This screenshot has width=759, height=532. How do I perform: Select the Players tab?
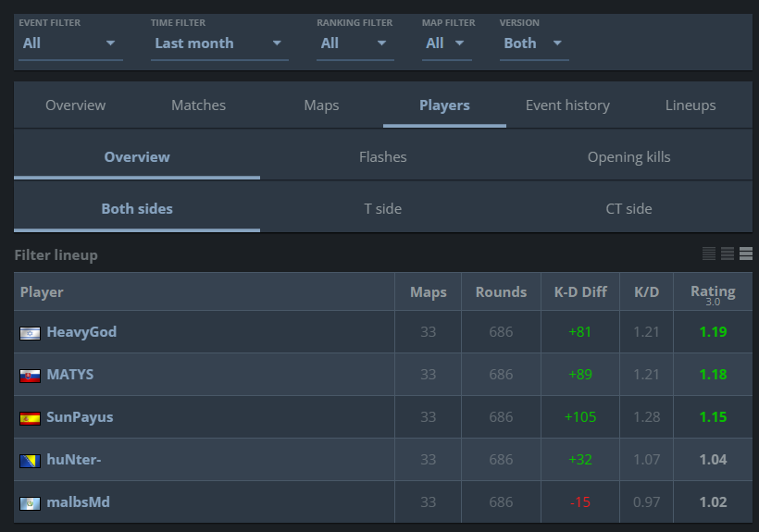point(444,105)
